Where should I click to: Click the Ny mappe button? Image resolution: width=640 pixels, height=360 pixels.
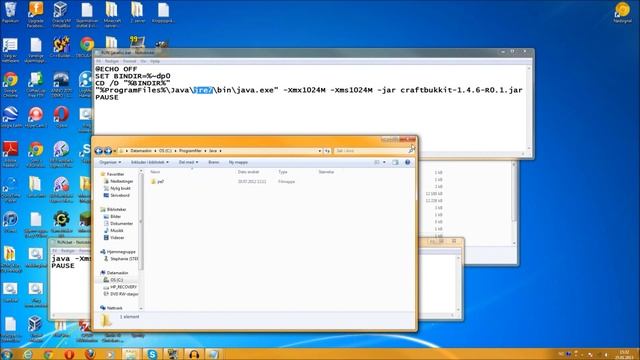[x=238, y=162]
